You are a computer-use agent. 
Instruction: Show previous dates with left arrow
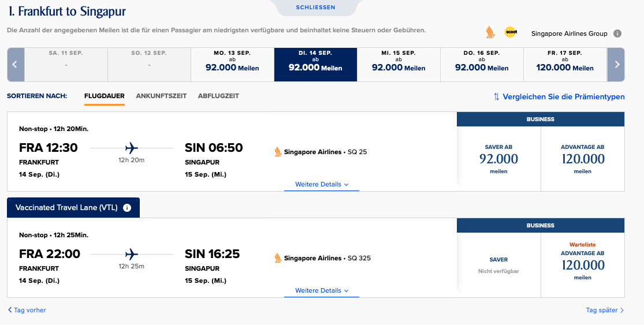(x=15, y=64)
